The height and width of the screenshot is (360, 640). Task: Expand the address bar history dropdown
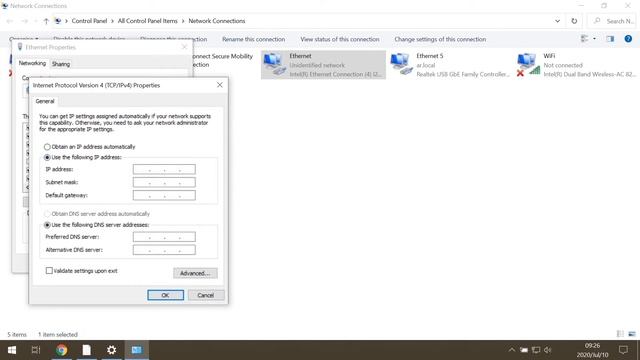click(x=557, y=21)
